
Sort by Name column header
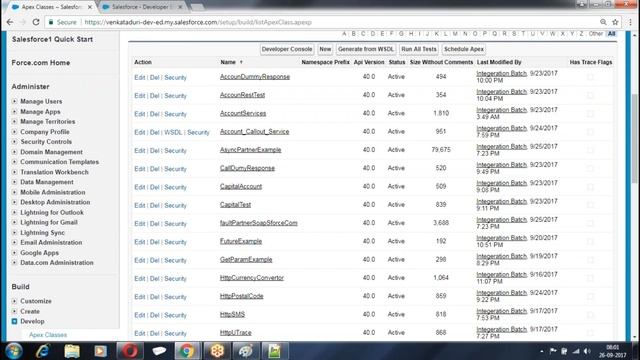click(x=228, y=62)
